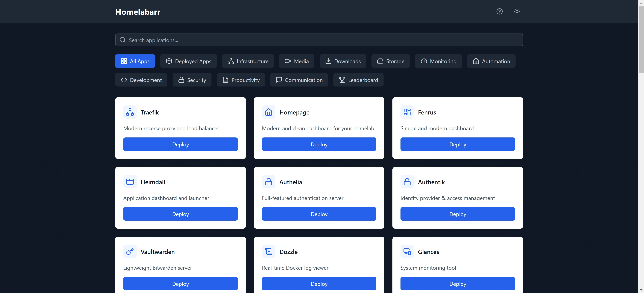
Task: Click the Dozzle log scroll icon
Action: point(269,251)
